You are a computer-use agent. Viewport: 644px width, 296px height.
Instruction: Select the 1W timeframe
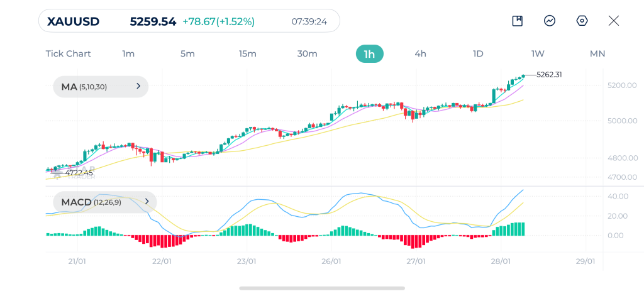click(538, 54)
